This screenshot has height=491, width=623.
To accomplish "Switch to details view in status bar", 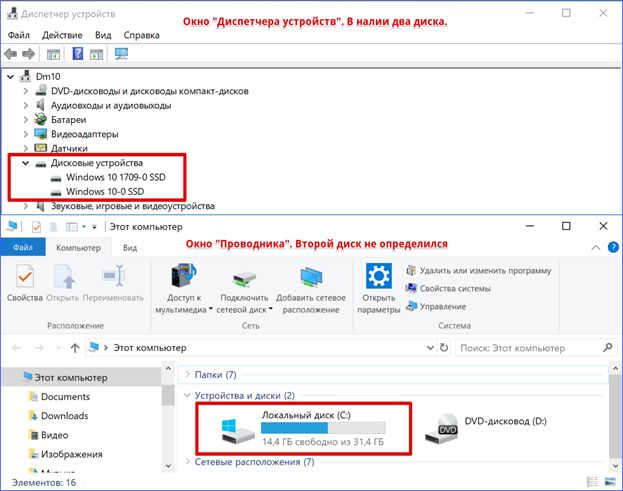I will point(592,482).
